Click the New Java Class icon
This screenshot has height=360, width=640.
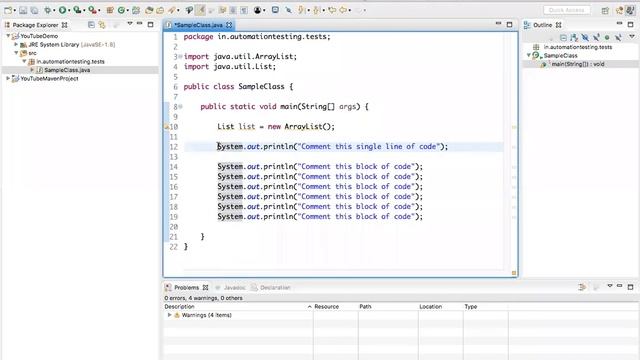click(x=121, y=10)
